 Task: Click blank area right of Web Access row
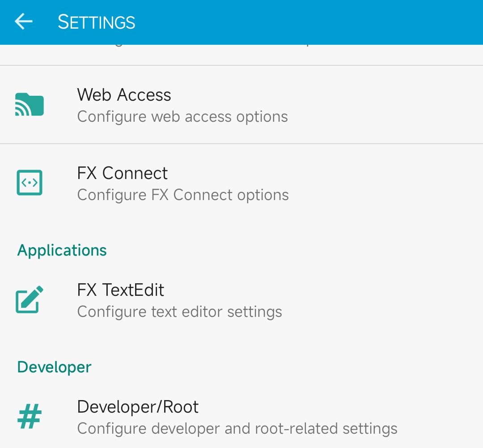[385, 105]
